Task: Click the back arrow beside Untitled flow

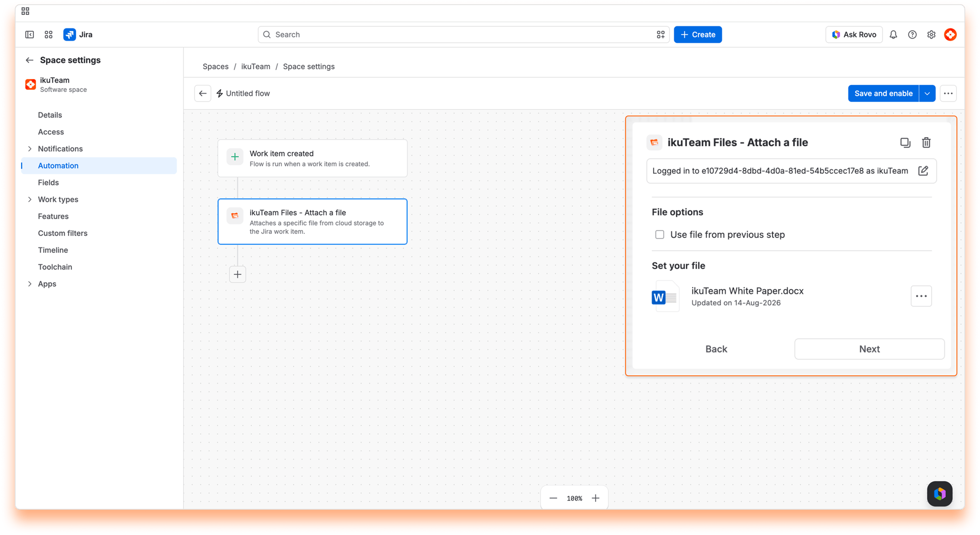Action: tap(203, 93)
